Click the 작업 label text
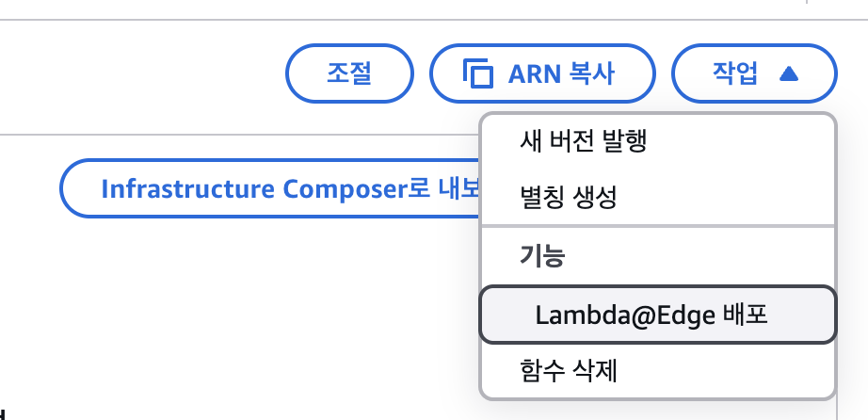Viewport: 868px width, 420px height. pos(729,73)
